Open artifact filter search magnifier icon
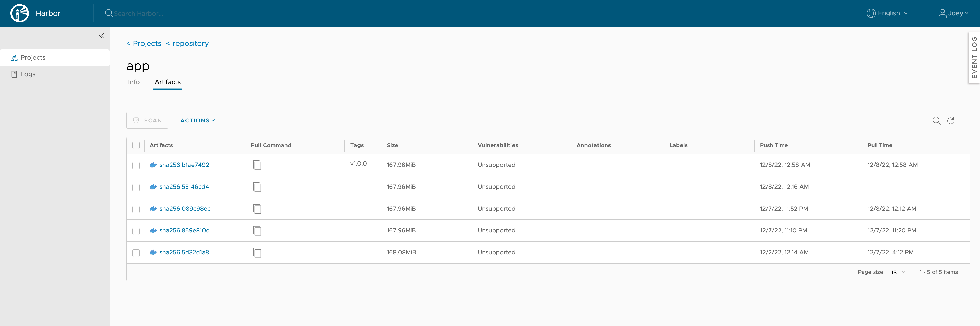The image size is (980, 326). (936, 120)
